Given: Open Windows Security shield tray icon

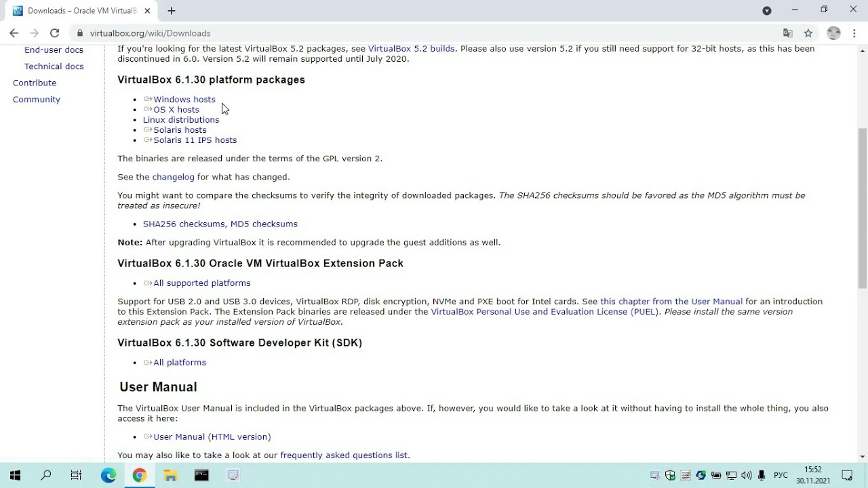Looking at the screenshot, I should pos(670,475).
